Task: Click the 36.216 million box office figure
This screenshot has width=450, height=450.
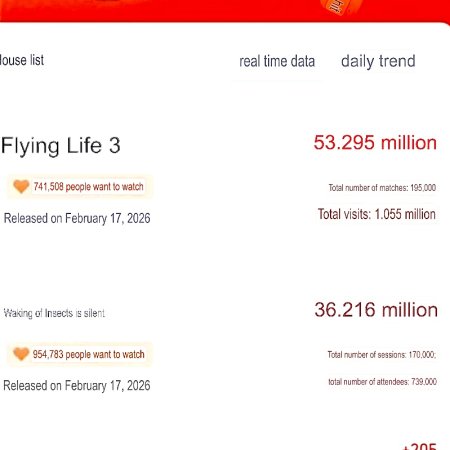Action: pos(376,310)
